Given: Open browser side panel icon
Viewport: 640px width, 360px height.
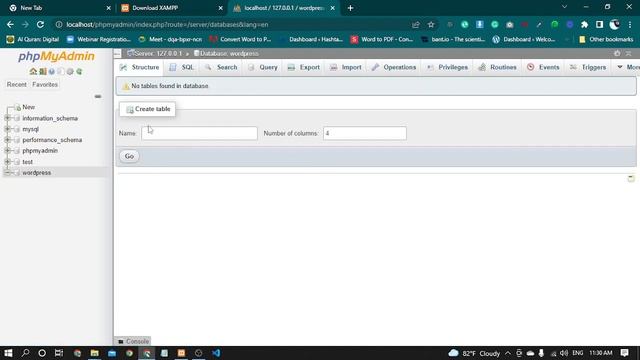Looking at the screenshot, I should (x=599, y=24).
